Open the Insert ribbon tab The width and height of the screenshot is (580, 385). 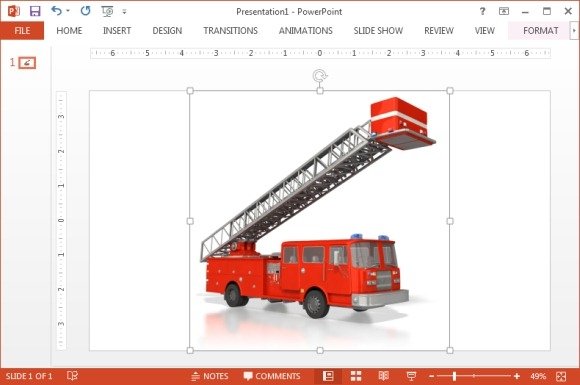point(117,31)
